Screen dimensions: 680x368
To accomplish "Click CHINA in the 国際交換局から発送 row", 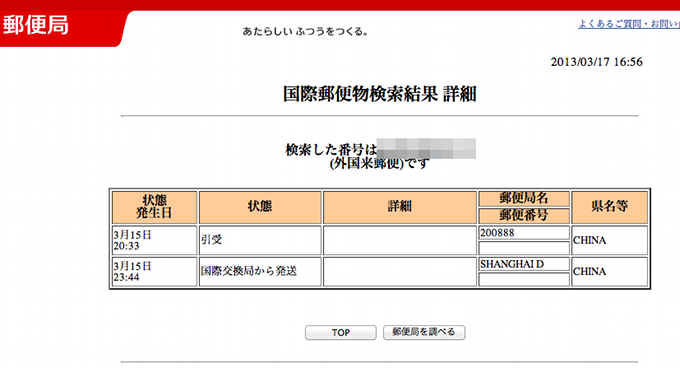I will [x=609, y=271].
